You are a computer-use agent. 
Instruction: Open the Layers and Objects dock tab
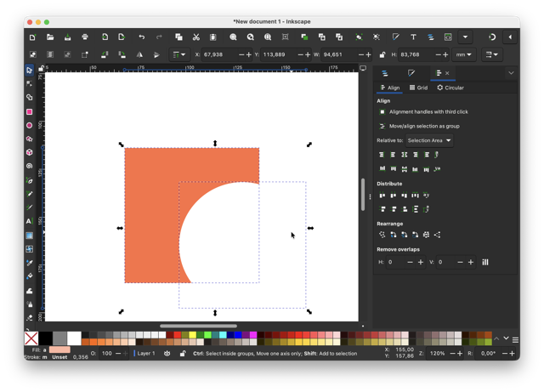coord(385,73)
